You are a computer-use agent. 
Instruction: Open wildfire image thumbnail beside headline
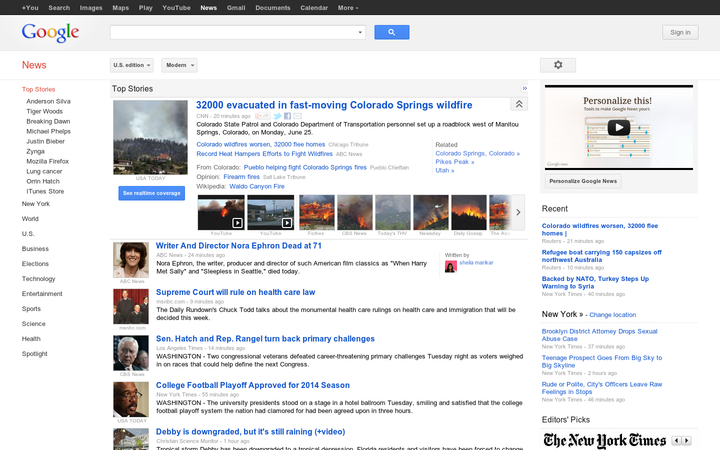[x=150, y=137]
